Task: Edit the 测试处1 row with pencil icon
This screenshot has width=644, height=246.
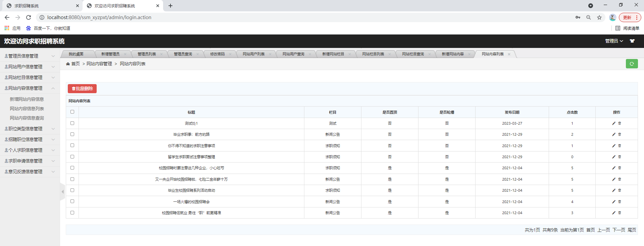Action: tap(613, 123)
